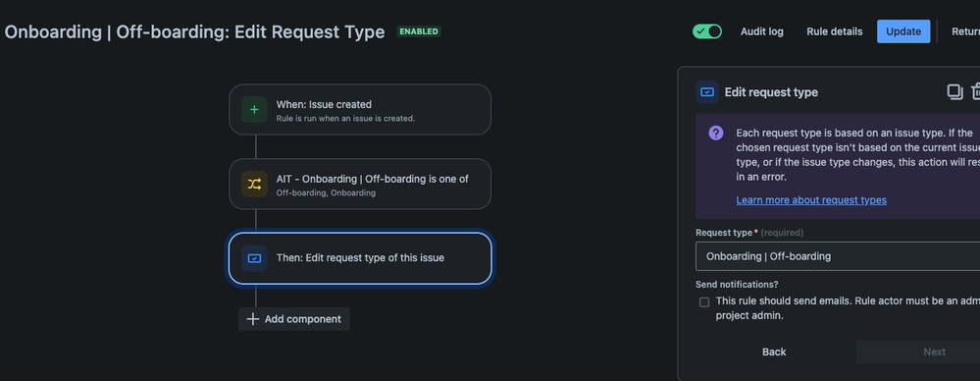Click the duplicate component icon in panel header

[x=954, y=92]
